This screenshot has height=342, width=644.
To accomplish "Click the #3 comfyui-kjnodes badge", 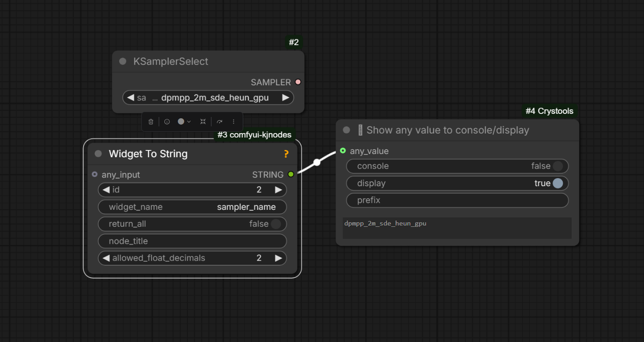I will click(254, 135).
